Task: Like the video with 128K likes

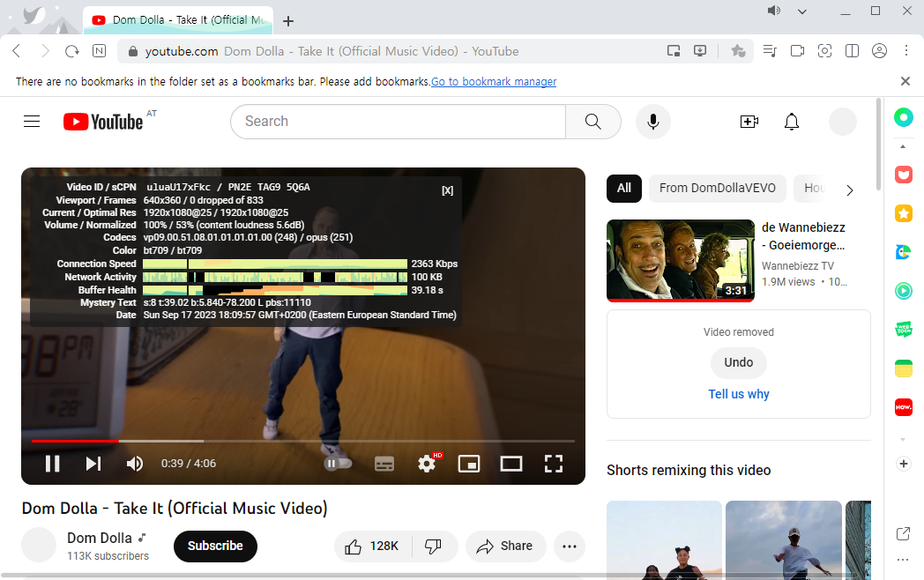Action: pyautogui.click(x=372, y=547)
